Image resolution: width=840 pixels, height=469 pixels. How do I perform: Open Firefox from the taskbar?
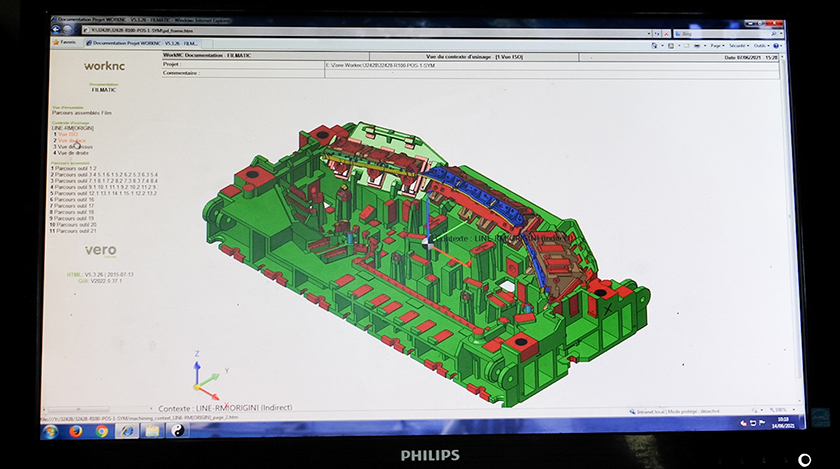coord(76,431)
